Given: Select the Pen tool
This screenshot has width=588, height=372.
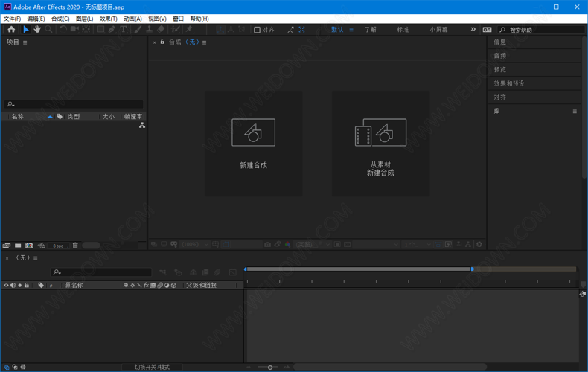Looking at the screenshot, I should (x=112, y=29).
